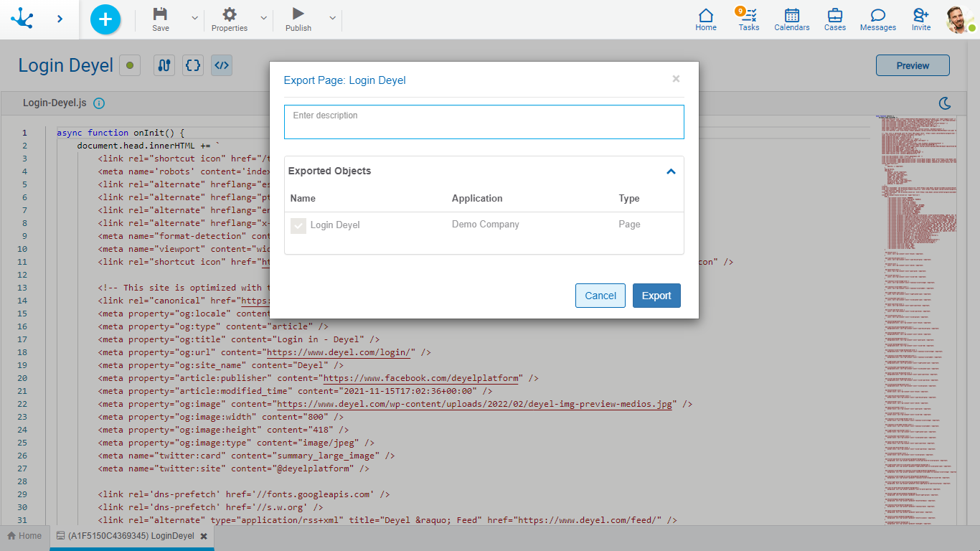
Task: Open the user profile avatar
Action: [959, 19]
